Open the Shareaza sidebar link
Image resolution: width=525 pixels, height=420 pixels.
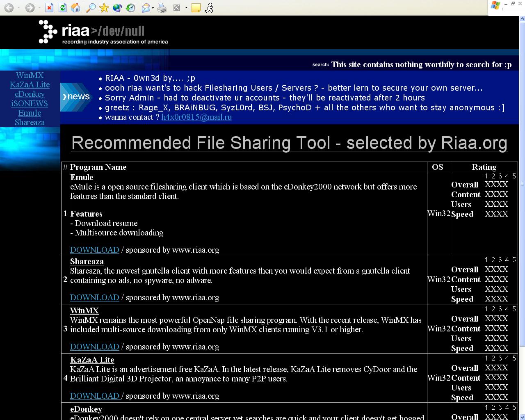click(30, 122)
